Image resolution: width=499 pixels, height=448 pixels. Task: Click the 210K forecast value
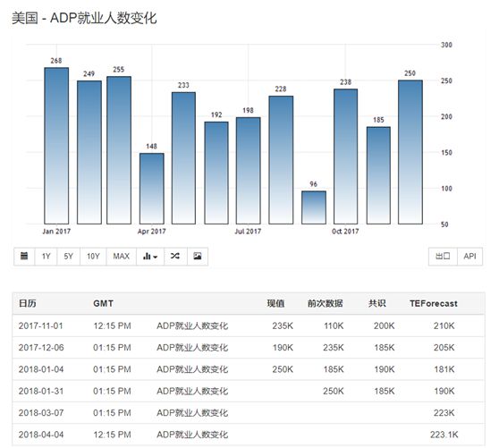[444, 325]
